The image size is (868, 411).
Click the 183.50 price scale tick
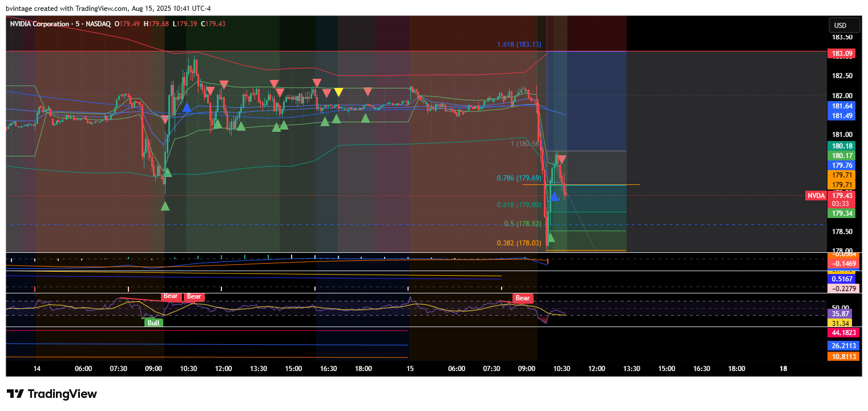(842, 37)
